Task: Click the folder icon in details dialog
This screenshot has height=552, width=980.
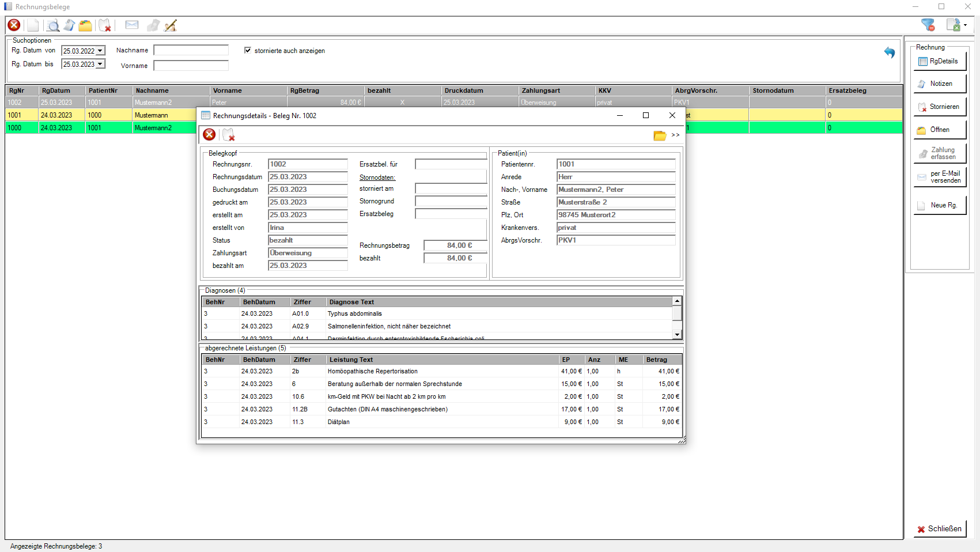Action: (x=660, y=135)
